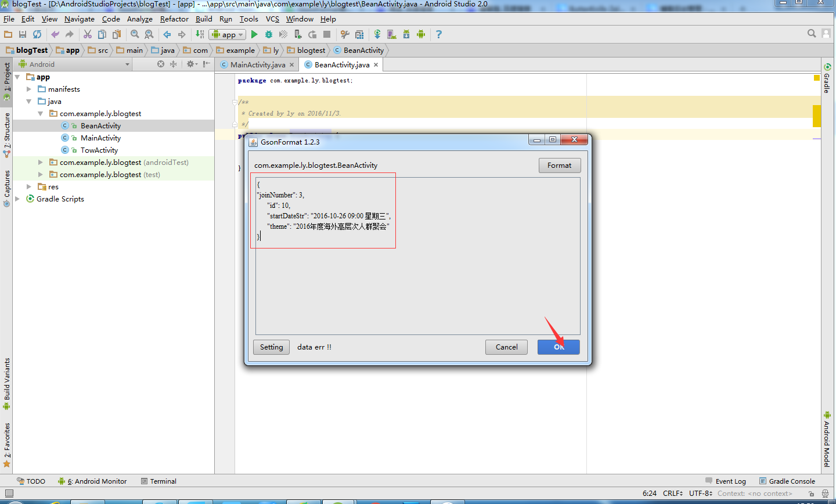Image resolution: width=836 pixels, height=504 pixels.
Task: Collapse all nodes in the Project panel
Action: [173, 64]
